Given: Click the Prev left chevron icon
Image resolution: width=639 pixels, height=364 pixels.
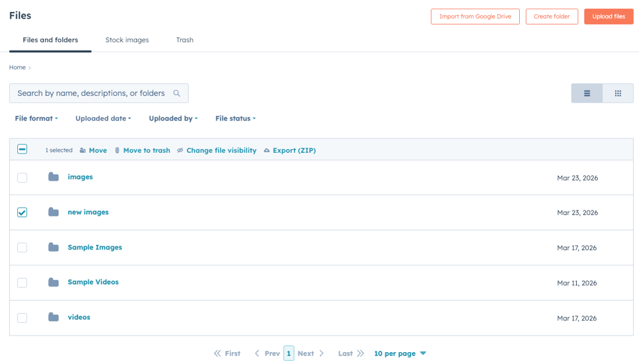Looking at the screenshot, I should click(x=257, y=353).
